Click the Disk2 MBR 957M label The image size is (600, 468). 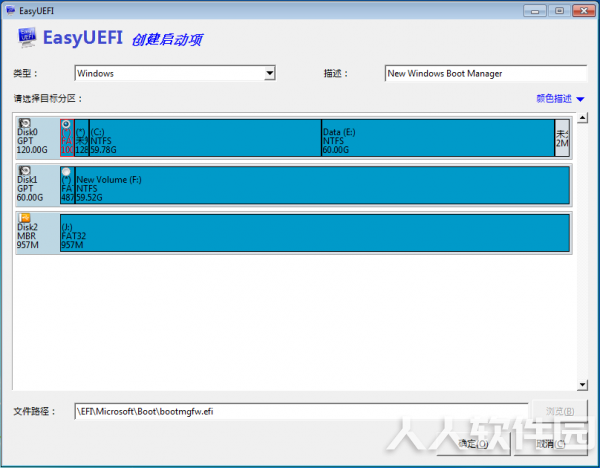coord(28,236)
